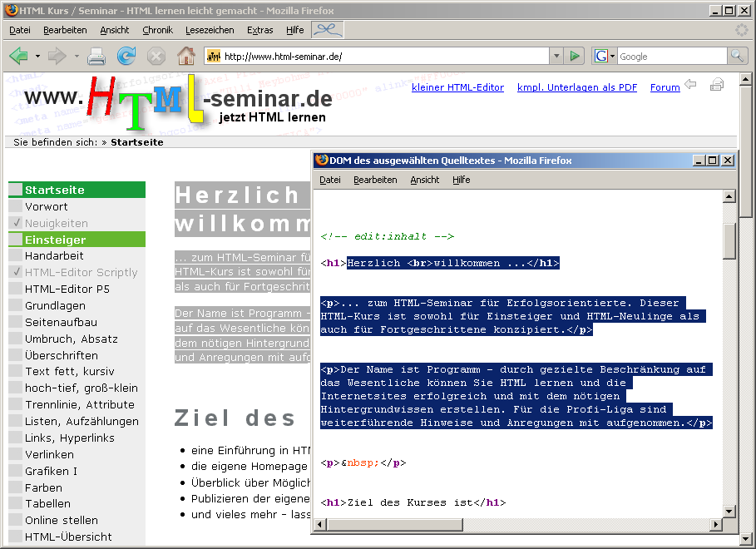This screenshot has height=549, width=756.
Task: Click the green Go arrow beside the address bar
Action: coord(574,56)
